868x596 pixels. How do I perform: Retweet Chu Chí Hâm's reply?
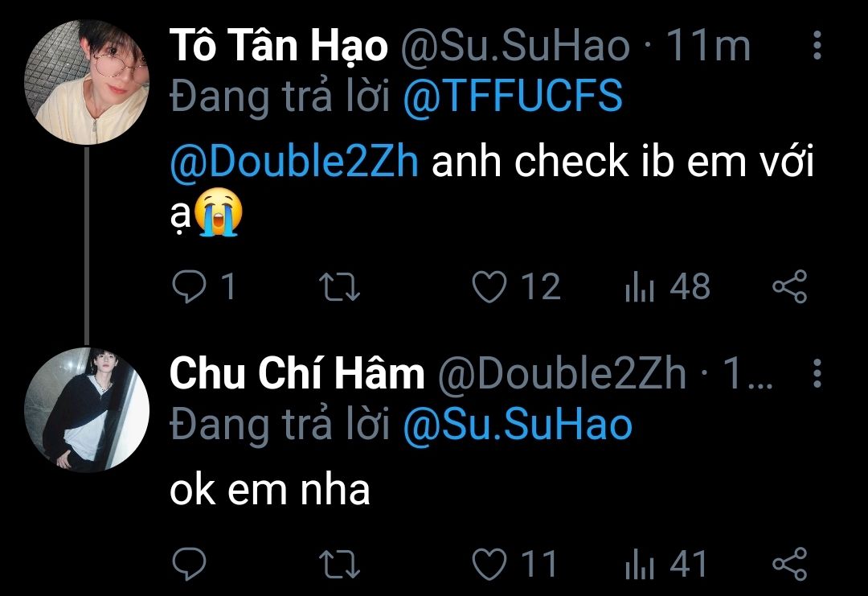341,564
